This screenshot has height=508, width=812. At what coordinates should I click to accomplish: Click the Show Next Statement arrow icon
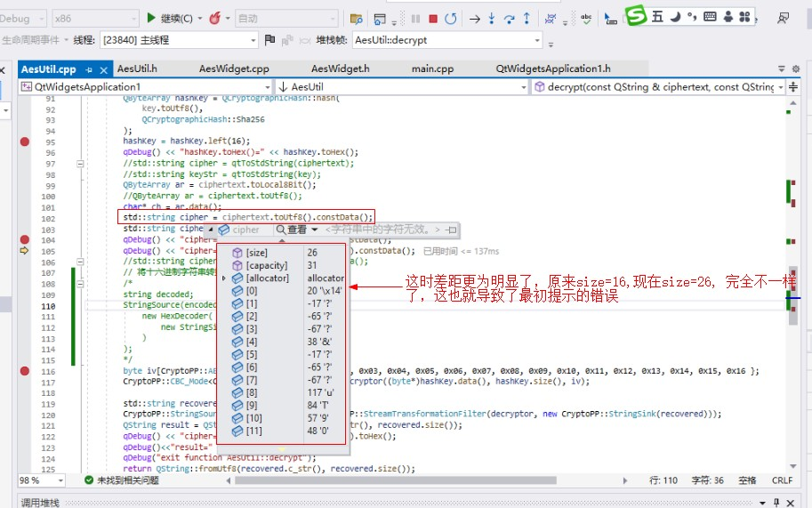pos(474,20)
